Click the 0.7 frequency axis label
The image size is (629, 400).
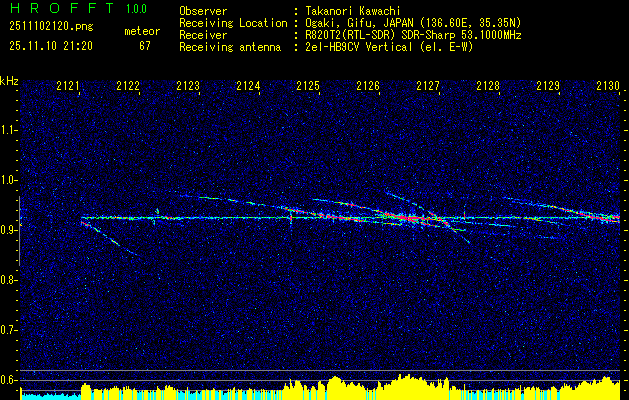click(x=8, y=330)
